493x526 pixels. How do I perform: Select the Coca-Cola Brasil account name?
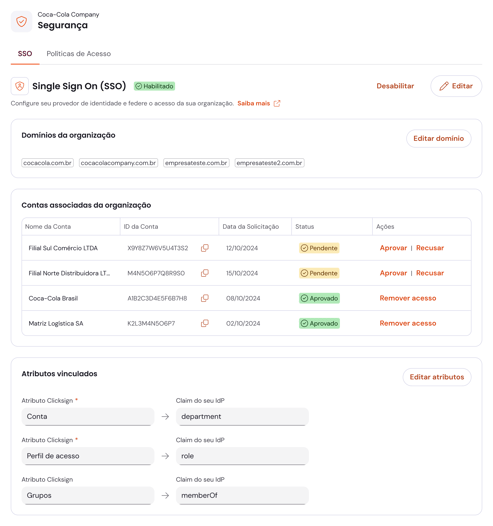pyautogui.click(x=53, y=299)
